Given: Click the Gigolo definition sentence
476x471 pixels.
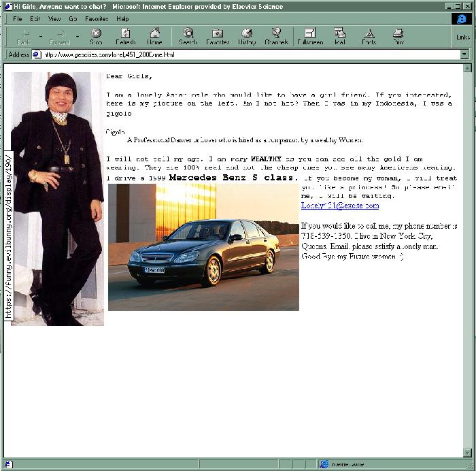Looking at the screenshot, I should tap(245, 140).
